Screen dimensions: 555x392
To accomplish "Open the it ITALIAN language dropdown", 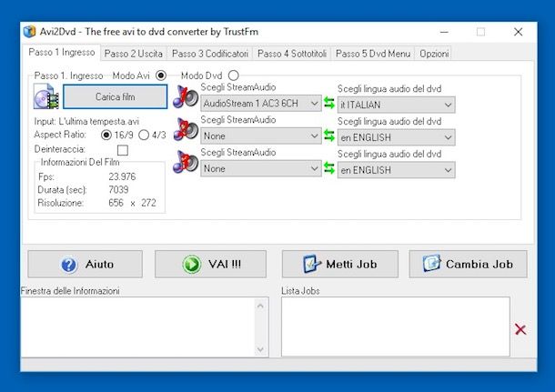I will coord(396,105).
